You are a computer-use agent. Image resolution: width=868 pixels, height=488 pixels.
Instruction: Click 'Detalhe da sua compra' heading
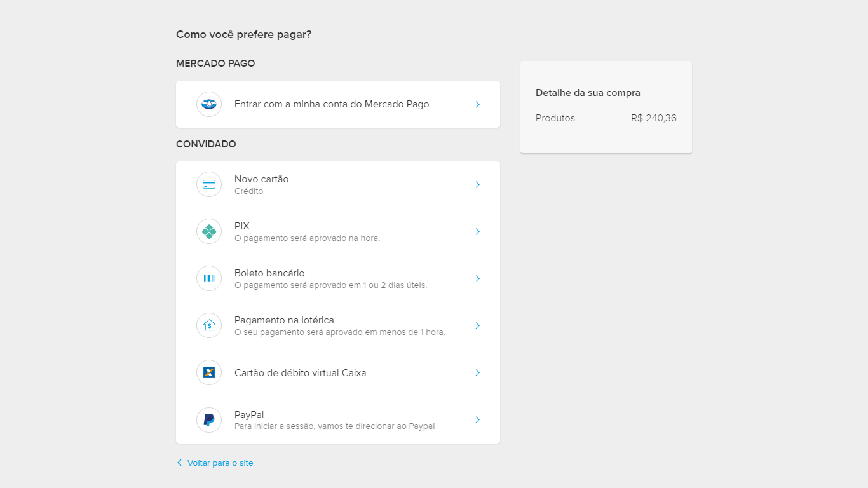pos(588,93)
